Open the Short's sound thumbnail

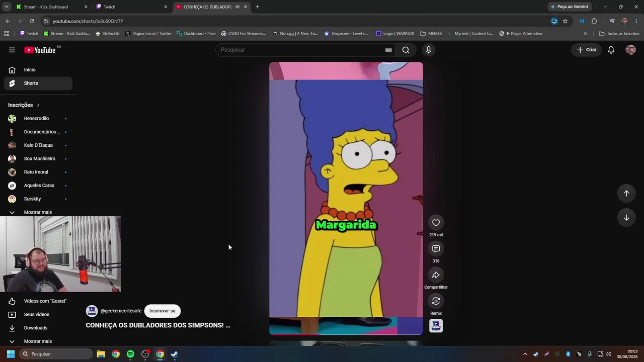[436, 326]
